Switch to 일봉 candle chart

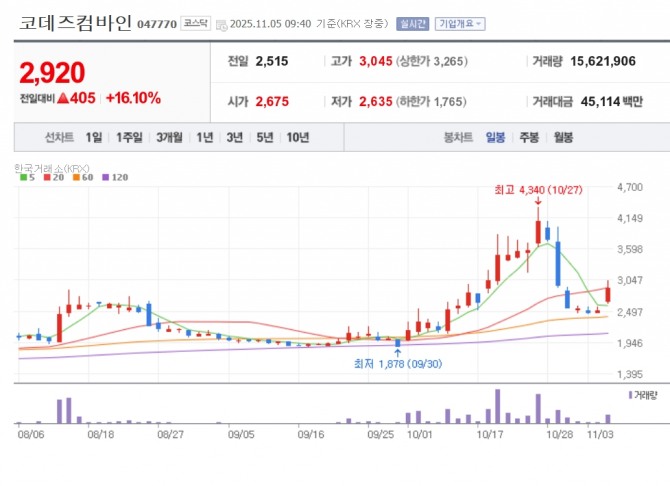495,137
